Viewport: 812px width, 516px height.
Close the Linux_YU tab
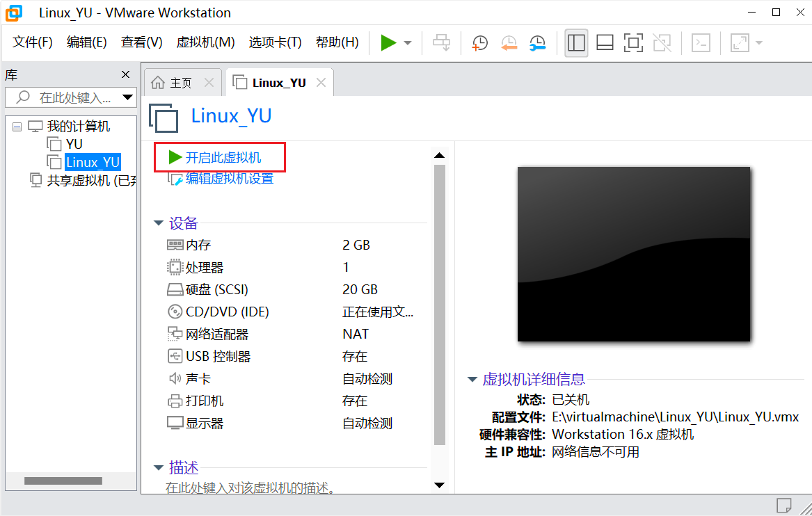click(321, 82)
